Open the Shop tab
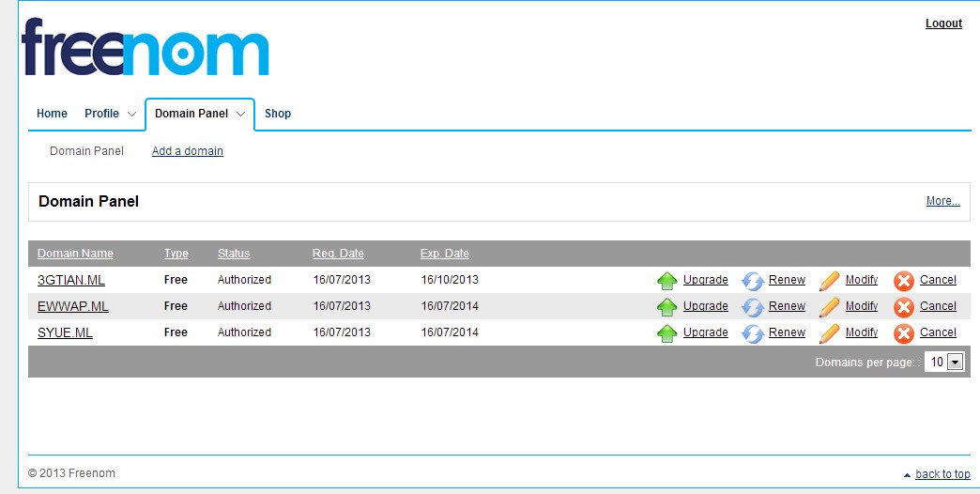 tap(278, 114)
